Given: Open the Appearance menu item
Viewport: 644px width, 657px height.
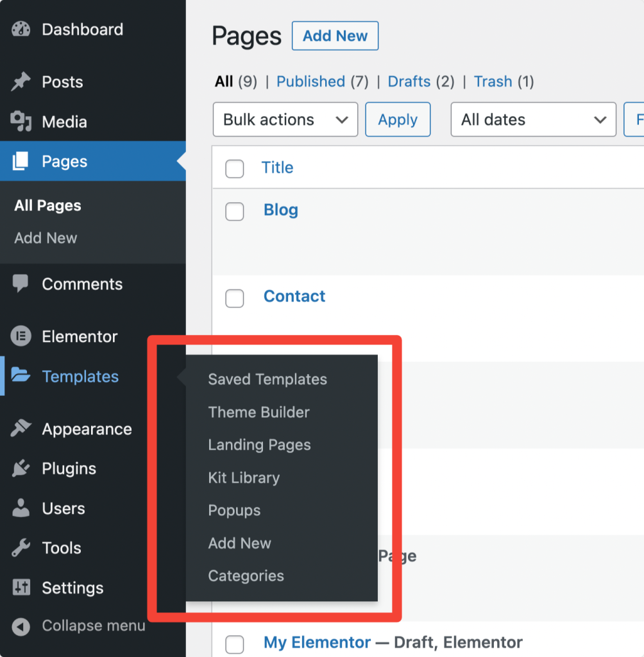Looking at the screenshot, I should coord(87,429).
